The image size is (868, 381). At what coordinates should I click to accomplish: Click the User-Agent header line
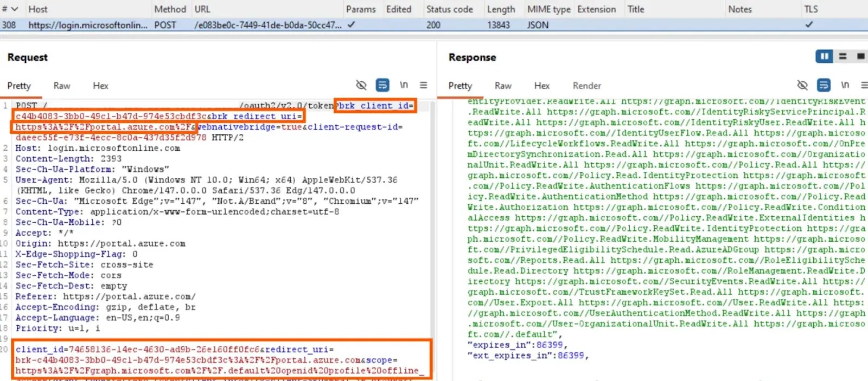coord(206,185)
